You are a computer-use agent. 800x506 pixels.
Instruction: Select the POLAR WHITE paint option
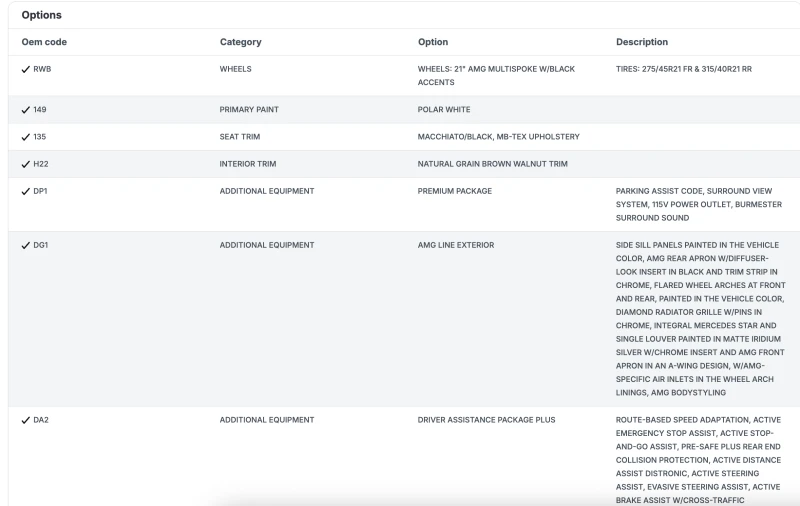click(x=444, y=110)
